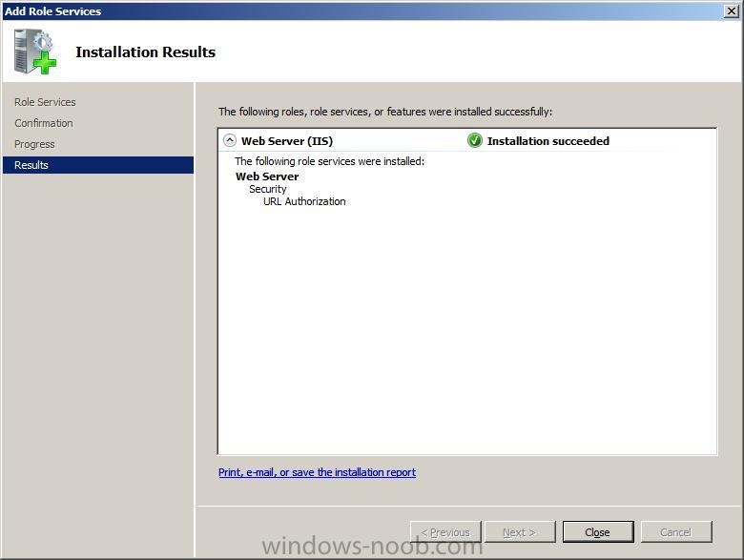The width and height of the screenshot is (744, 560).
Task: Click the disabled Next button
Action: 520,532
